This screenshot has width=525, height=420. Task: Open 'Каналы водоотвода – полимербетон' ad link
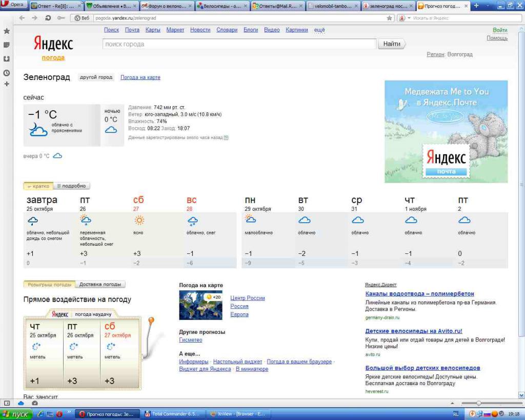(x=419, y=294)
